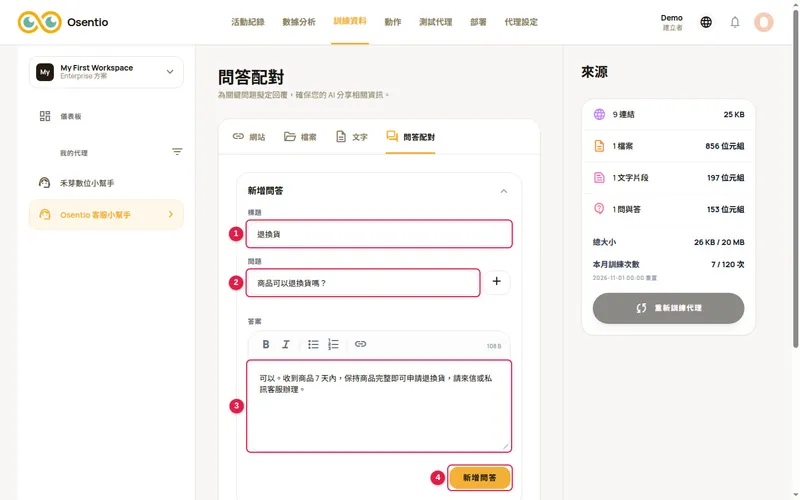Click the page vertical scrollbar
The height and width of the screenshot is (500, 800).
[796, 179]
